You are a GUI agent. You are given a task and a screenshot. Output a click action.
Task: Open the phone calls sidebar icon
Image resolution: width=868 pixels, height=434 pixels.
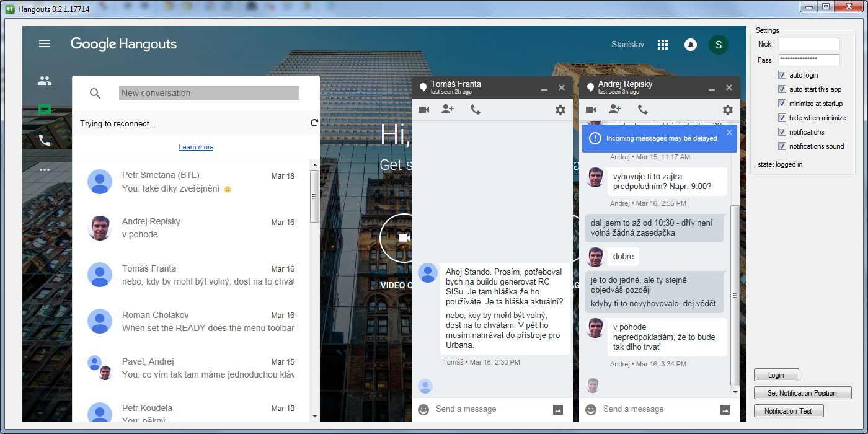(45, 141)
